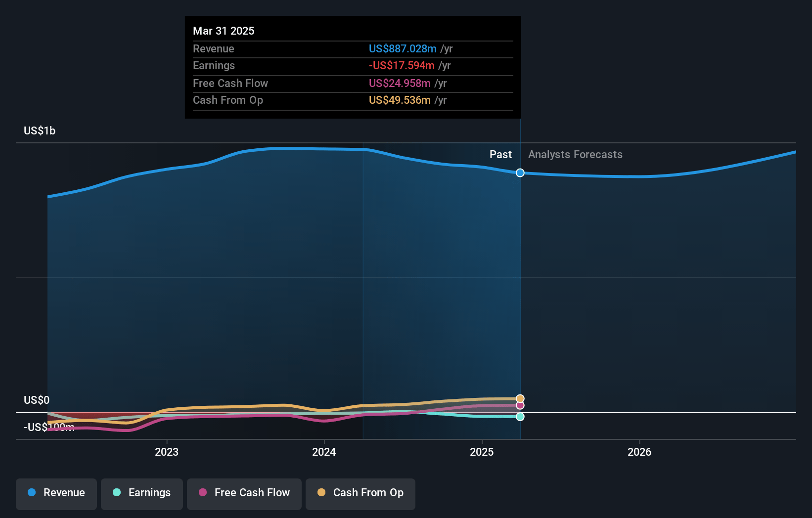Click the Revenue row label in the tooltip
This screenshot has width=812, height=518.
[x=214, y=48]
